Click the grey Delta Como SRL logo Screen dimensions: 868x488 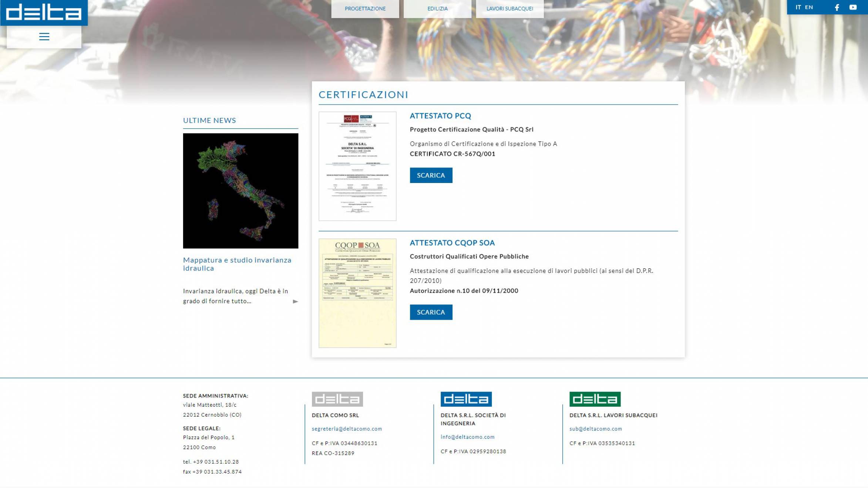tap(337, 399)
